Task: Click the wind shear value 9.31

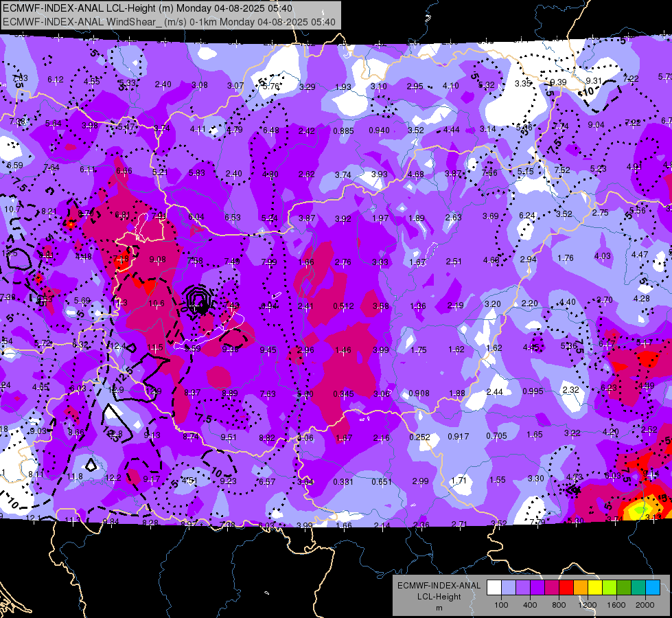Action: 594,80
